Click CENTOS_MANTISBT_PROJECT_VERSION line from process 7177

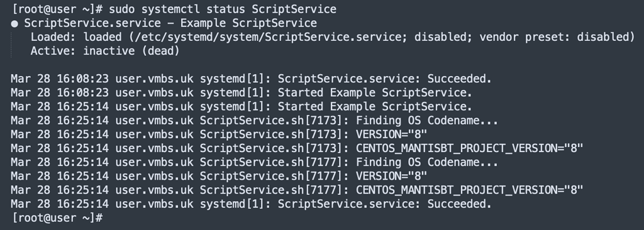click(297, 190)
